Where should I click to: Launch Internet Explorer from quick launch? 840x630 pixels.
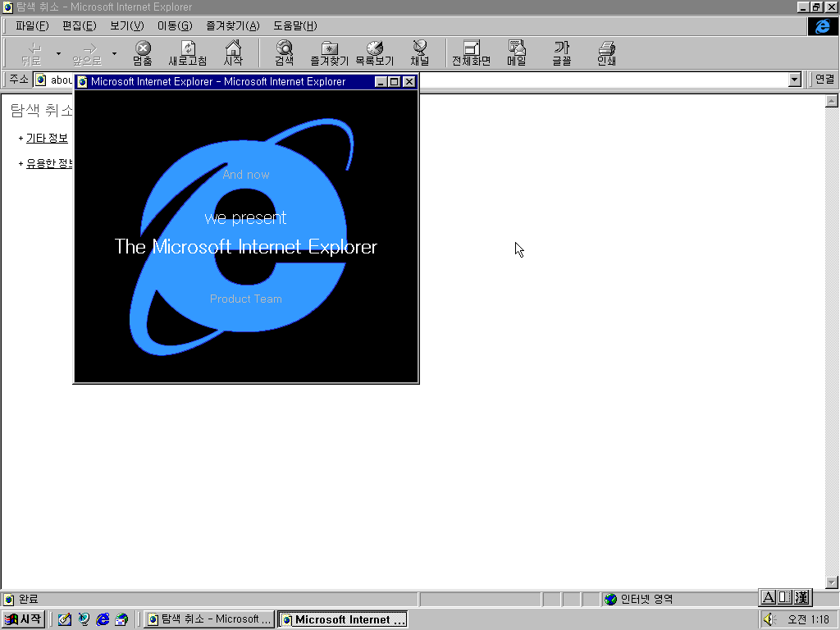(x=103, y=619)
